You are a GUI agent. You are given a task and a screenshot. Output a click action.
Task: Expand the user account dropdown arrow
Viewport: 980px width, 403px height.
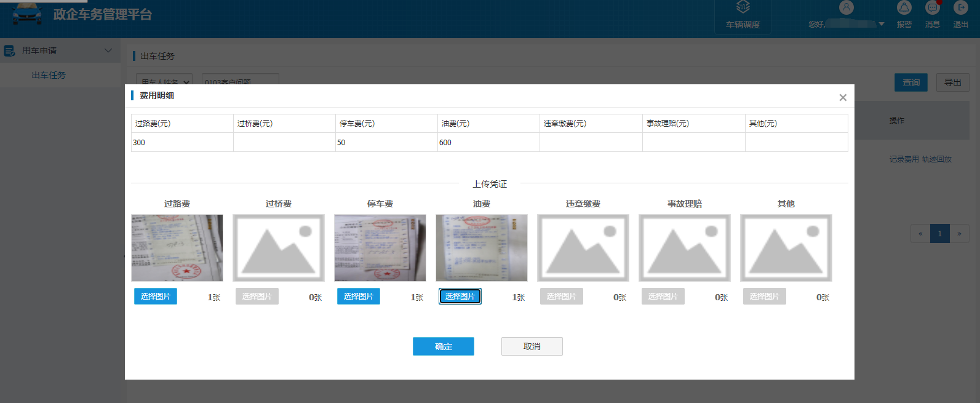tap(882, 25)
